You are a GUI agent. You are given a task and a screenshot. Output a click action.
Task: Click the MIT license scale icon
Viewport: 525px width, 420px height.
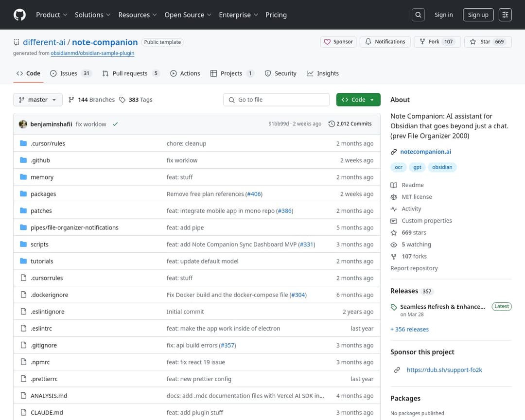394,197
